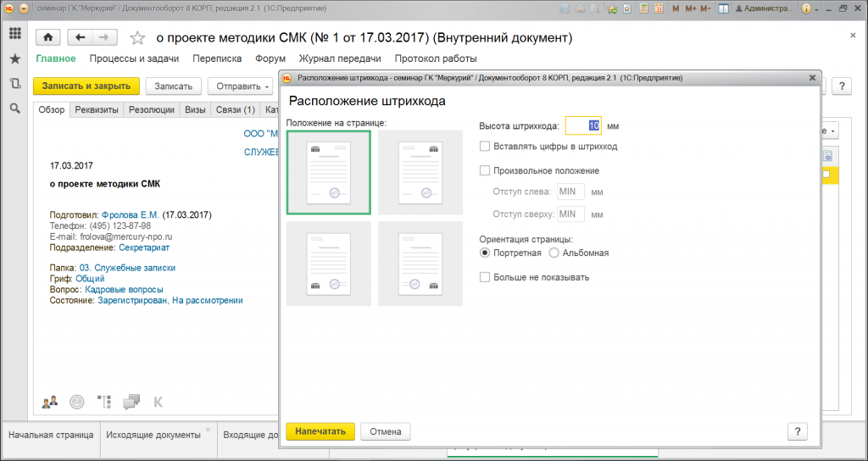The image size is (868, 461).
Task: Click the Отступ слева field
Action: [x=570, y=192]
